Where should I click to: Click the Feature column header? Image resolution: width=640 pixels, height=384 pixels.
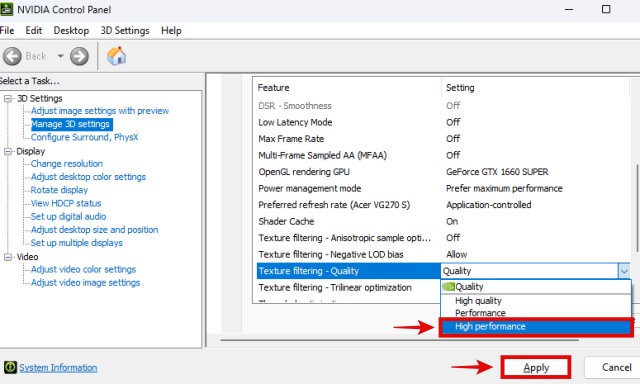(347, 88)
